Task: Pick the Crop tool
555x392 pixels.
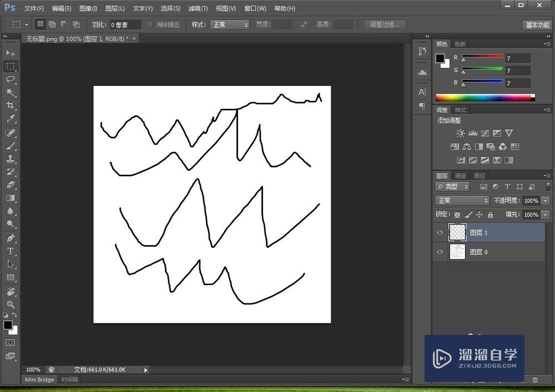Action: tap(11, 105)
